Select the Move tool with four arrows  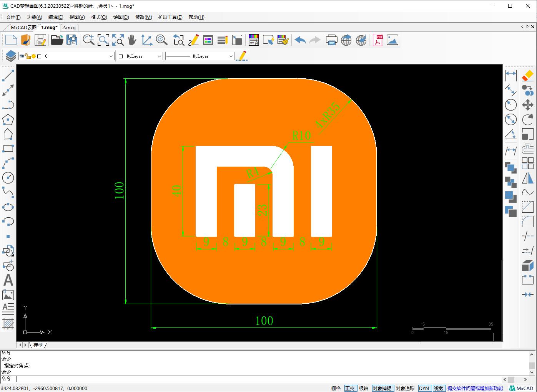click(527, 105)
